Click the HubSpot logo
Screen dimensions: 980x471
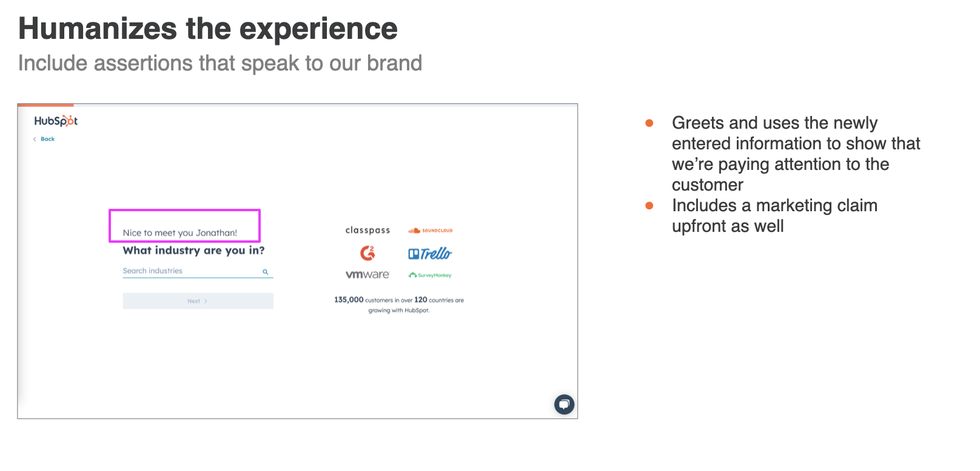pos(56,121)
